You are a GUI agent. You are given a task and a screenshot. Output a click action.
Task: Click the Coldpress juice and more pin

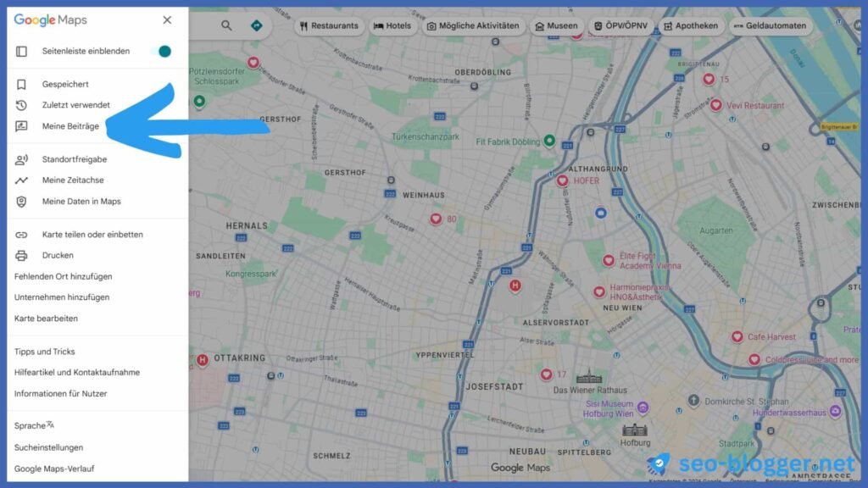(x=754, y=359)
